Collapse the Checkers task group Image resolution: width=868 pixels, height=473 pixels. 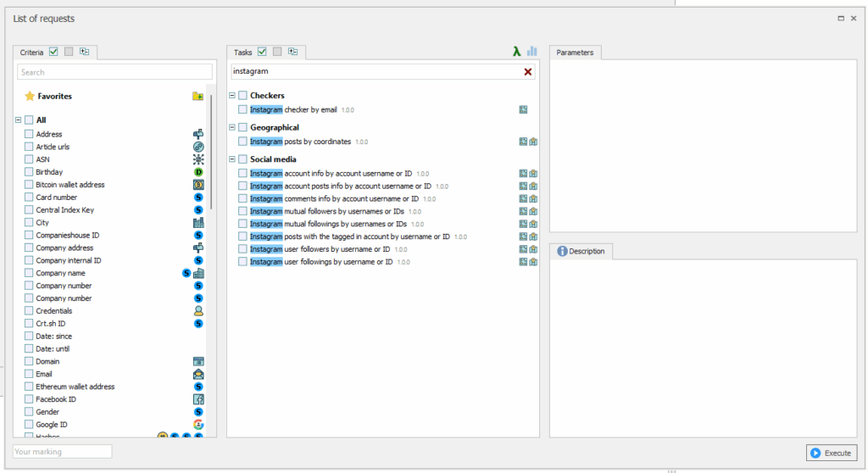[x=232, y=95]
